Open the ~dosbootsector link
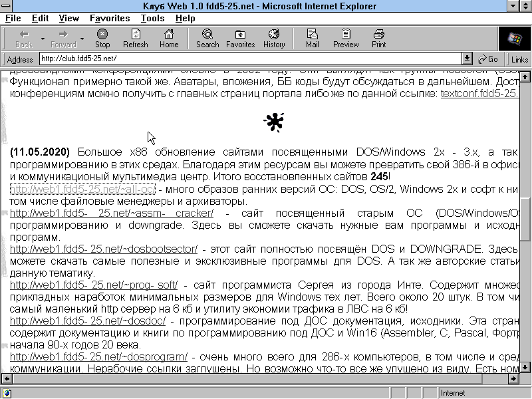 click(104, 249)
